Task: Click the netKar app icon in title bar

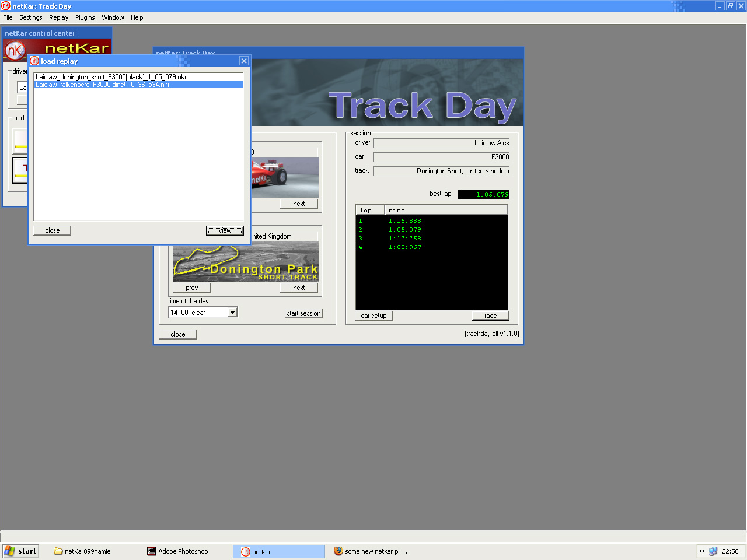Action: [6, 6]
